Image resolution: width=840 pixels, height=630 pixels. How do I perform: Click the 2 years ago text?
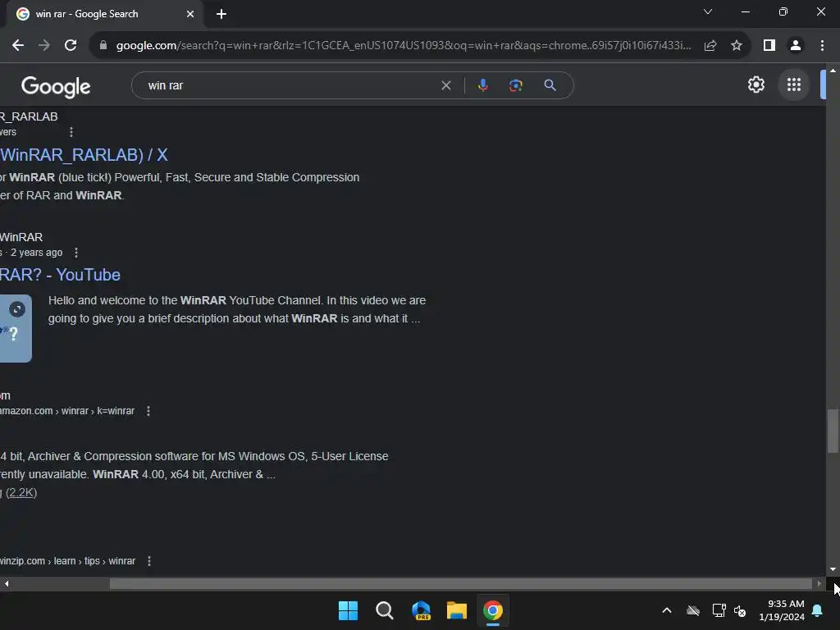pyautogui.click(x=36, y=253)
